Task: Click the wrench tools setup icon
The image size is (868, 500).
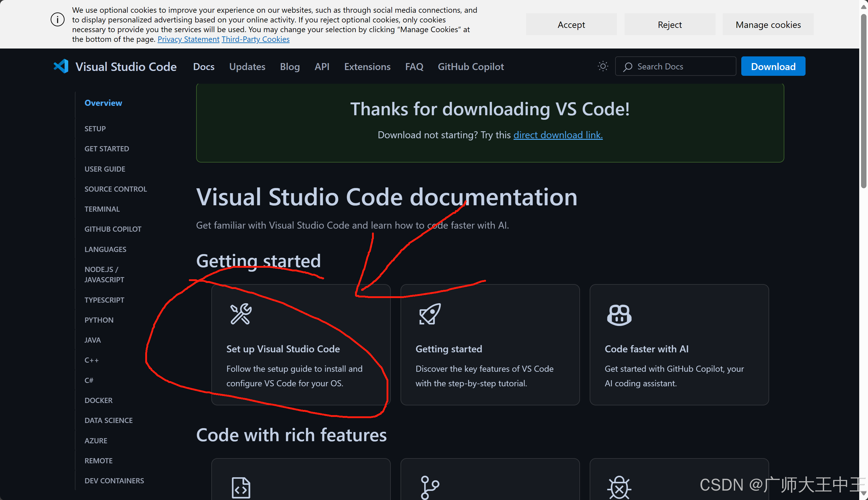Action: 241,314
